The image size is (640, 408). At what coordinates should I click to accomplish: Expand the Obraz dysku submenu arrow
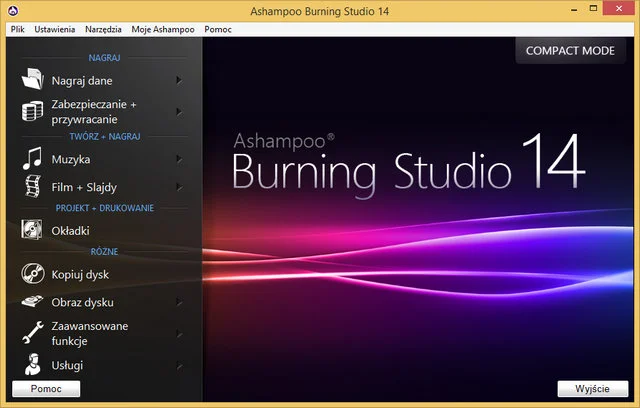pos(179,302)
